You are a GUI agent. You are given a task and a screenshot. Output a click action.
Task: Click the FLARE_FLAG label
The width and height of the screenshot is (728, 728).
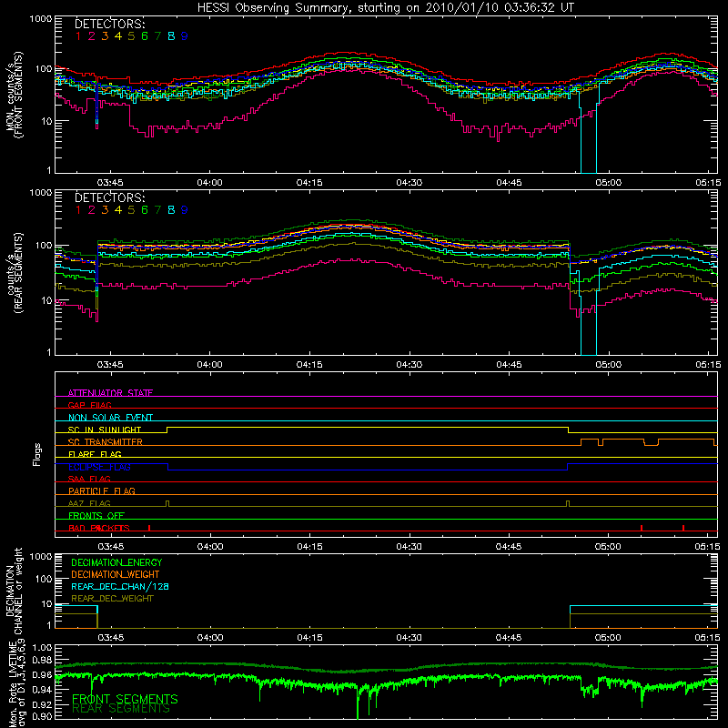[95, 454]
